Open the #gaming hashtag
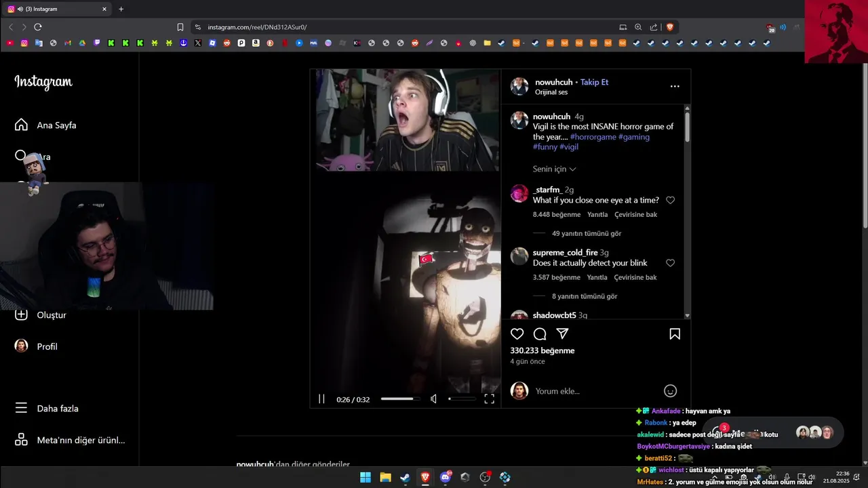This screenshot has height=488, width=868. tap(634, 137)
